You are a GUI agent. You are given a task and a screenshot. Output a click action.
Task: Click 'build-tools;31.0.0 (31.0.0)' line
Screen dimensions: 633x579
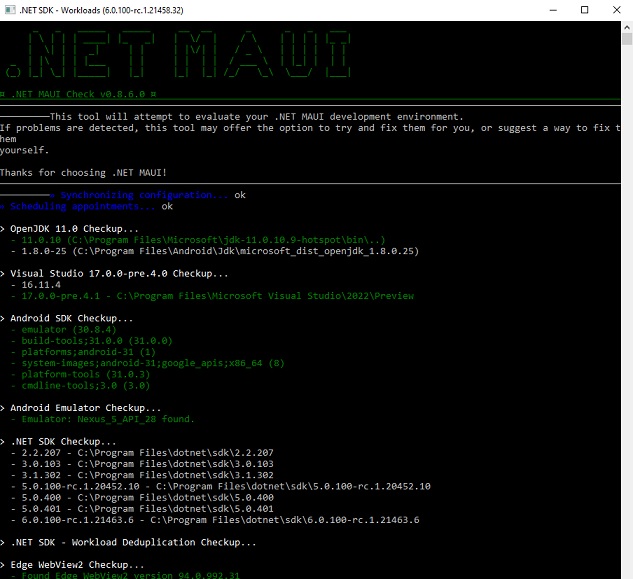click(92, 341)
